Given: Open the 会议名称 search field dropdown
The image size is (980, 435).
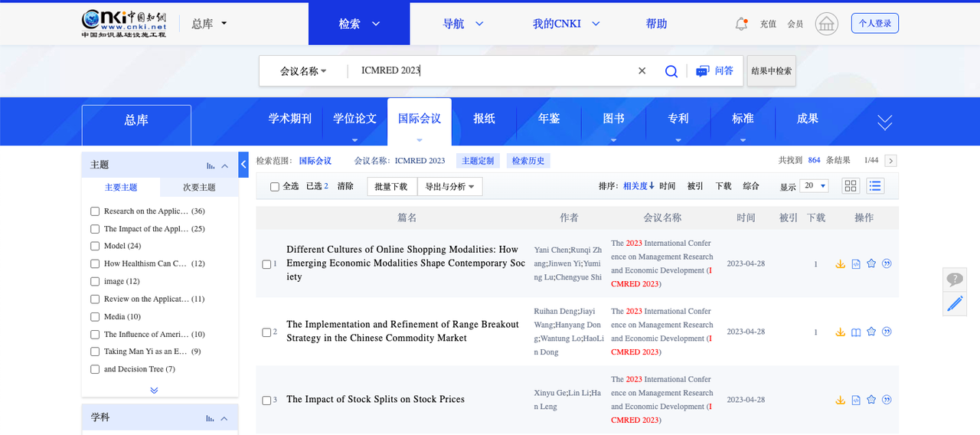Looking at the screenshot, I should coord(303,71).
